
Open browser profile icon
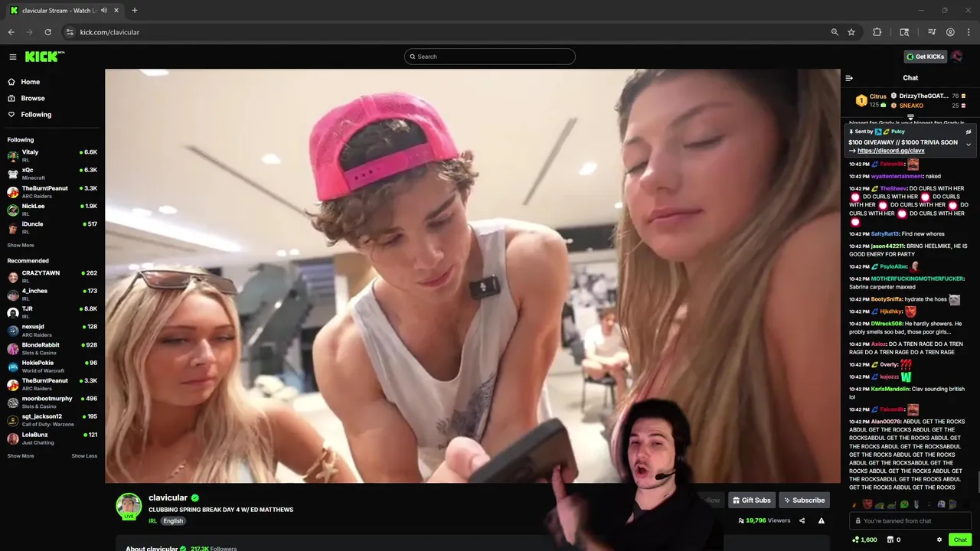point(950,32)
